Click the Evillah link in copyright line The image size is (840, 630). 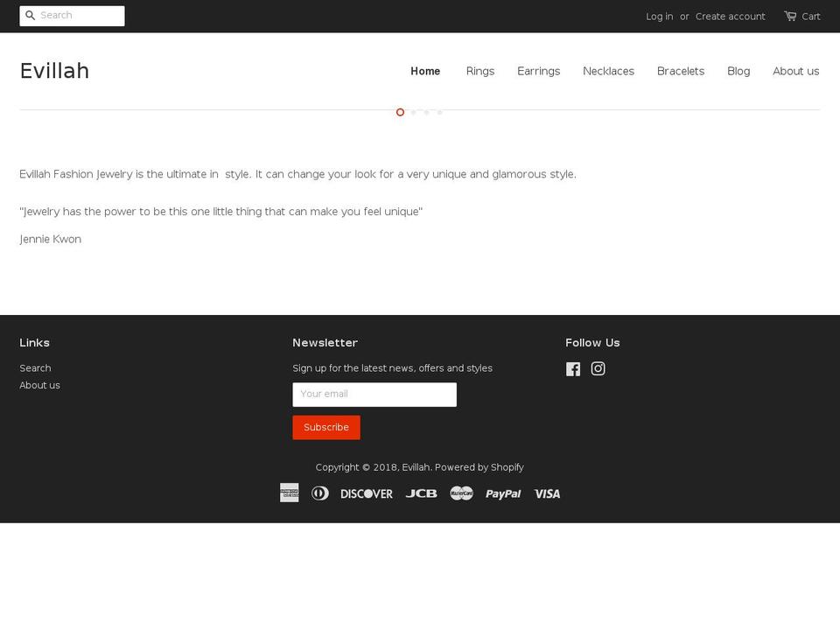(416, 467)
